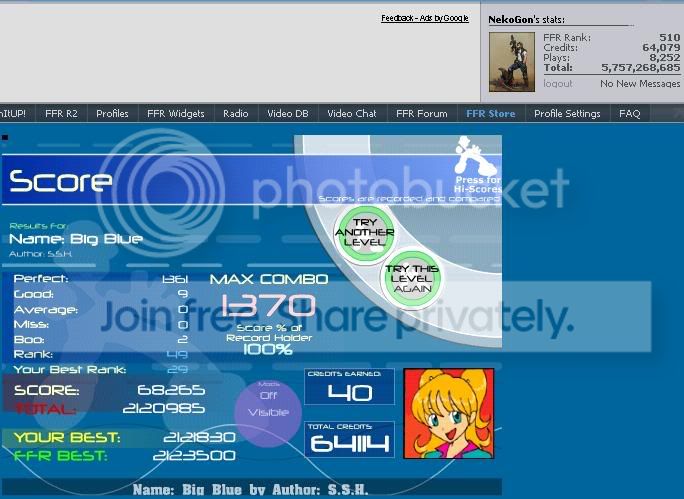Open the FFR R2 menu item

click(61, 114)
